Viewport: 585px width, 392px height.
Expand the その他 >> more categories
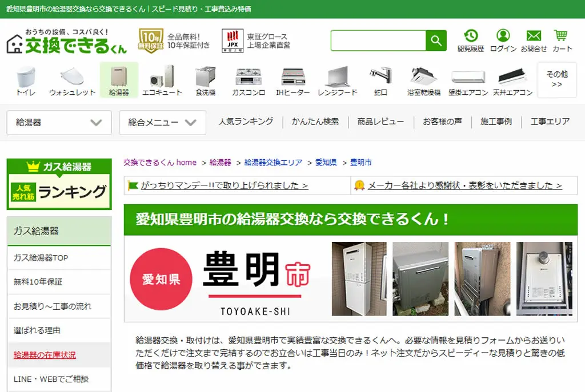point(556,79)
